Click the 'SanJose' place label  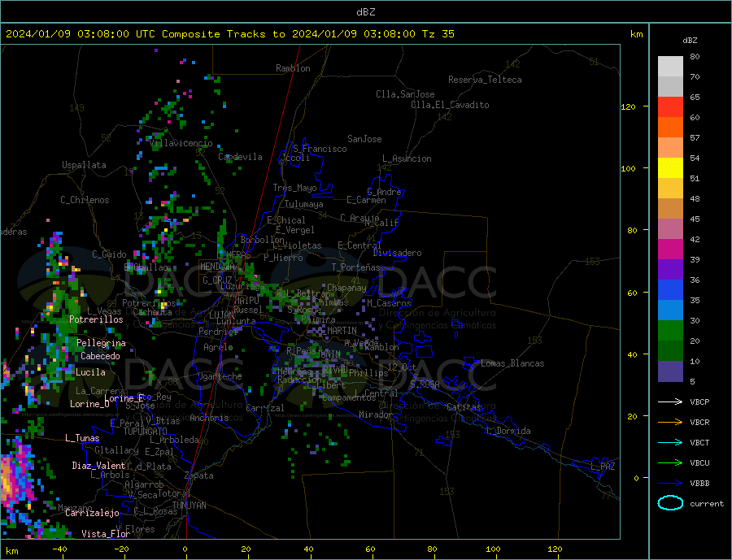pos(364,139)
